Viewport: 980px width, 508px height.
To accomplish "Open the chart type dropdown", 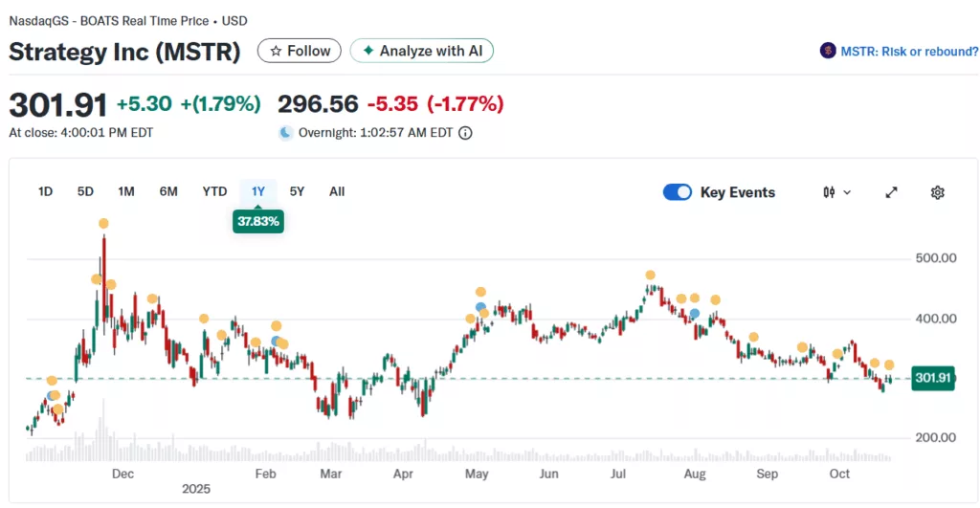I will 836,192.
